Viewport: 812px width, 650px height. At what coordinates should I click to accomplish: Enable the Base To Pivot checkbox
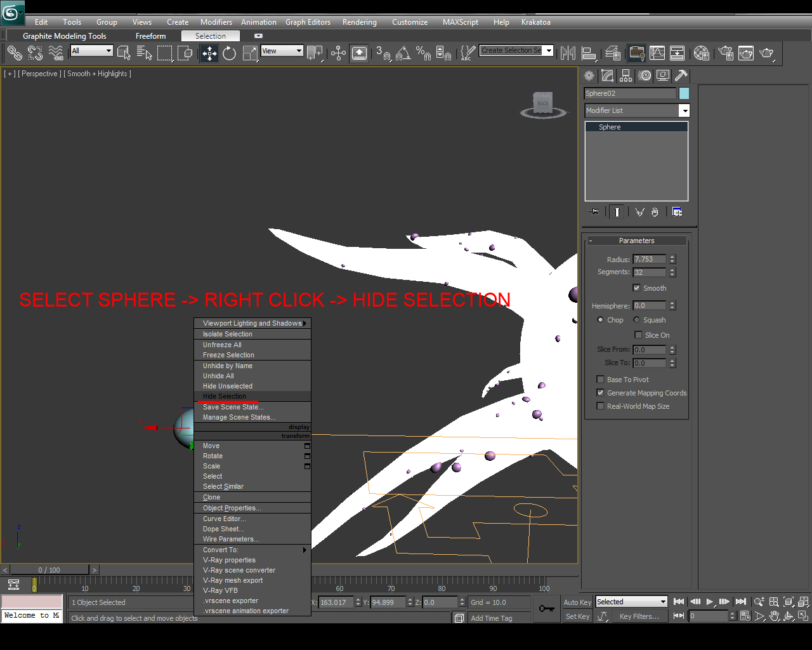600,380
